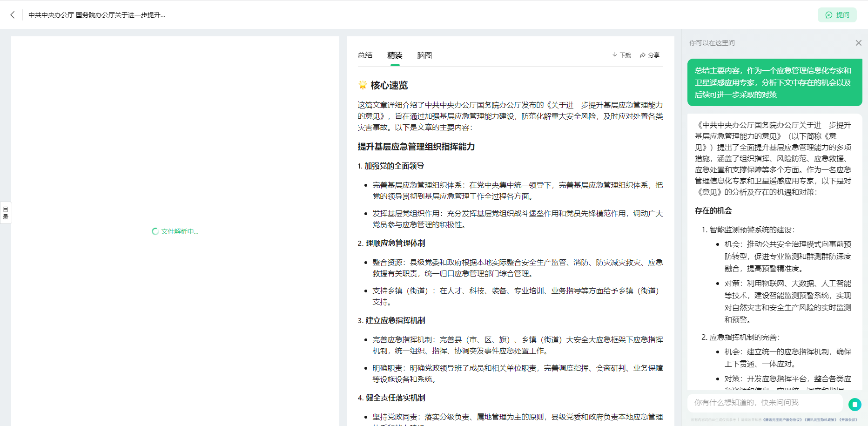Open 开源条款 link
Viewport: 868px width, 426px height.
[848, 420]
